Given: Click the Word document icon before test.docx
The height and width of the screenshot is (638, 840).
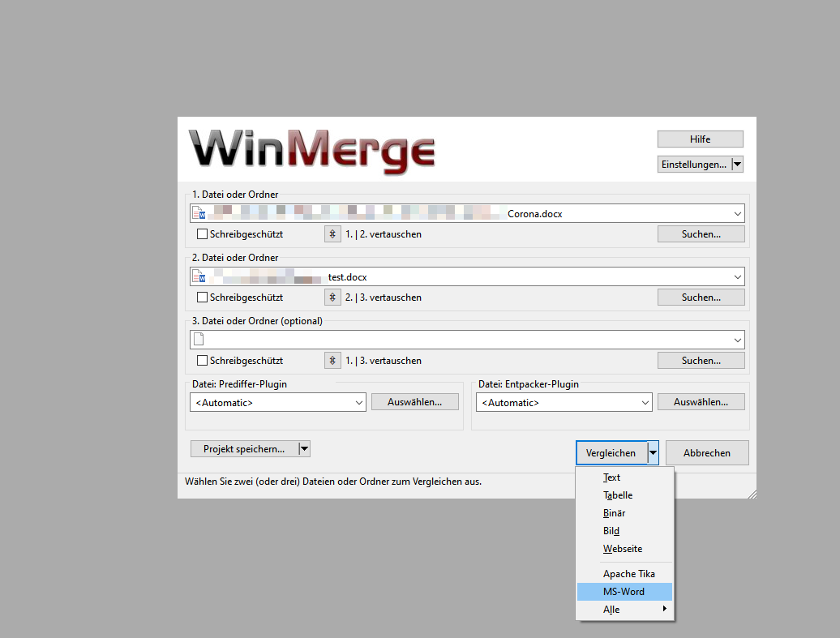Looking at the screenshot, I should click(x=199, y=276).
